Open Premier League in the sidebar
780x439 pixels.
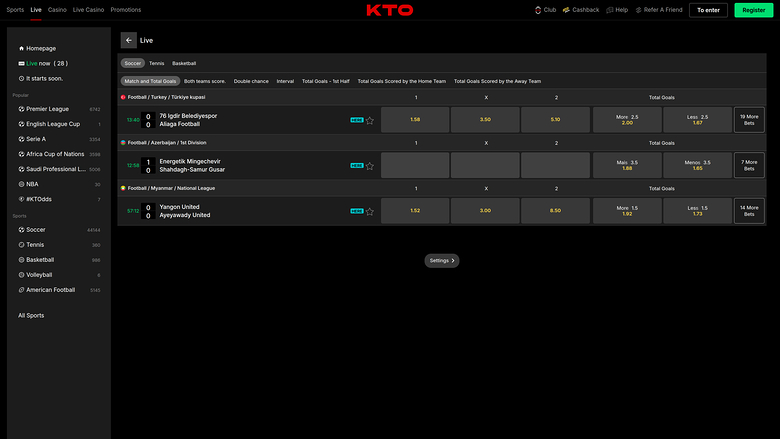click(x=50, y=108)
